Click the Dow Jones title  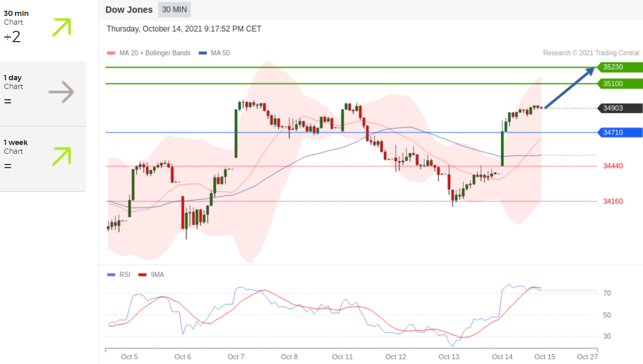click(129, 10)
